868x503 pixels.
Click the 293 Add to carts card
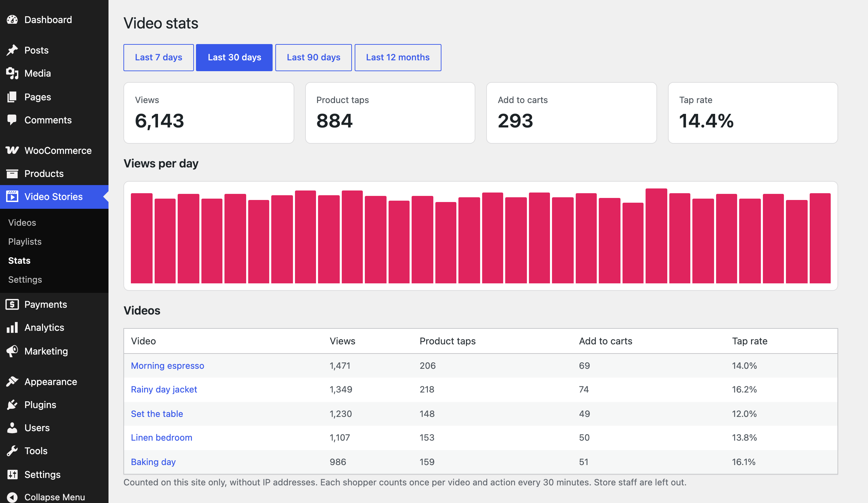pyautogui.click(x=571, y=113)
